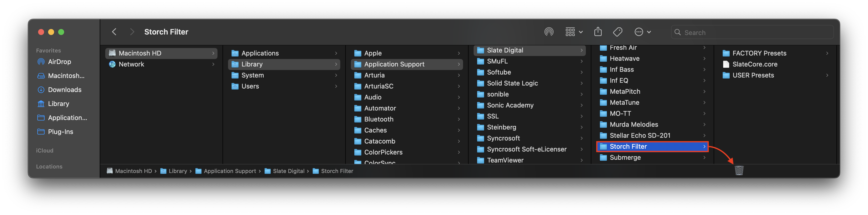Open the Inf Bass folder

(x=653, y=70)
